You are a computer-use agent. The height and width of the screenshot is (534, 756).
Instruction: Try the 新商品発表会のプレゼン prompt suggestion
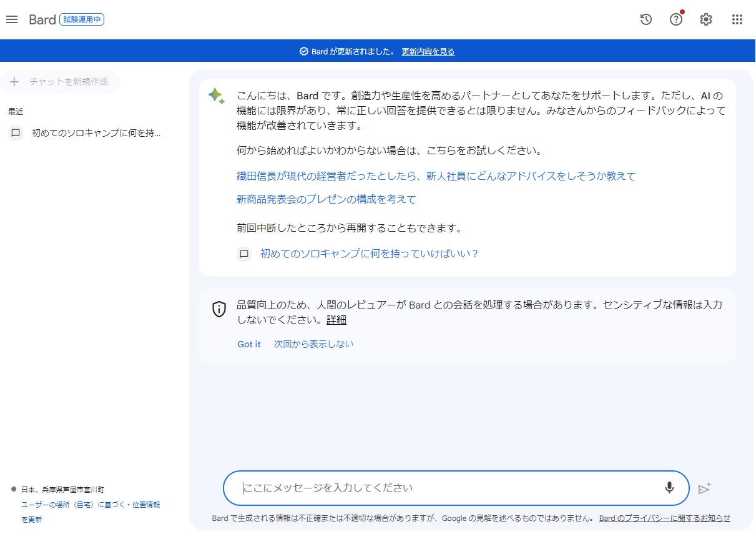point(326,199)
